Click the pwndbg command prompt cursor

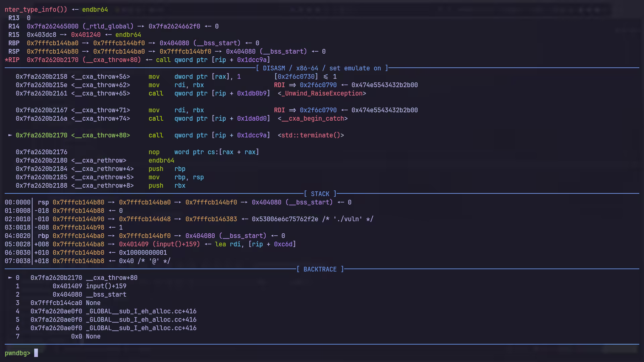(x=36, y=353)
